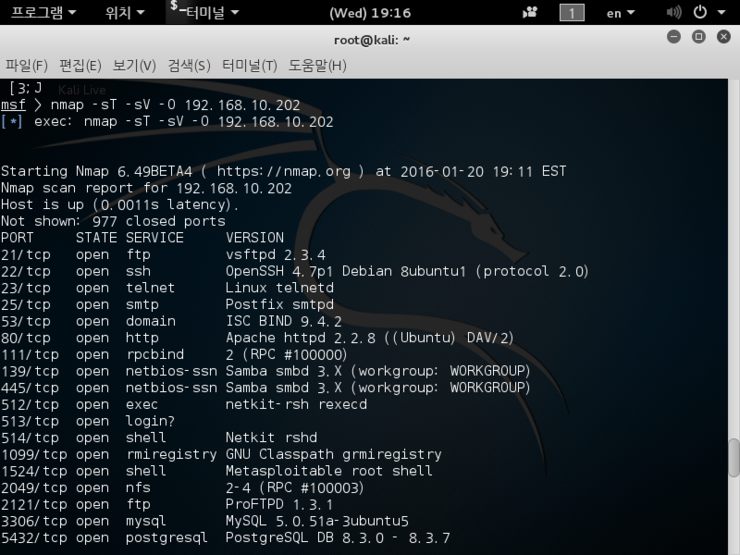Click the 23/tcp telnet row
Viewport: 740px width, 555px height.
[168, 288]
